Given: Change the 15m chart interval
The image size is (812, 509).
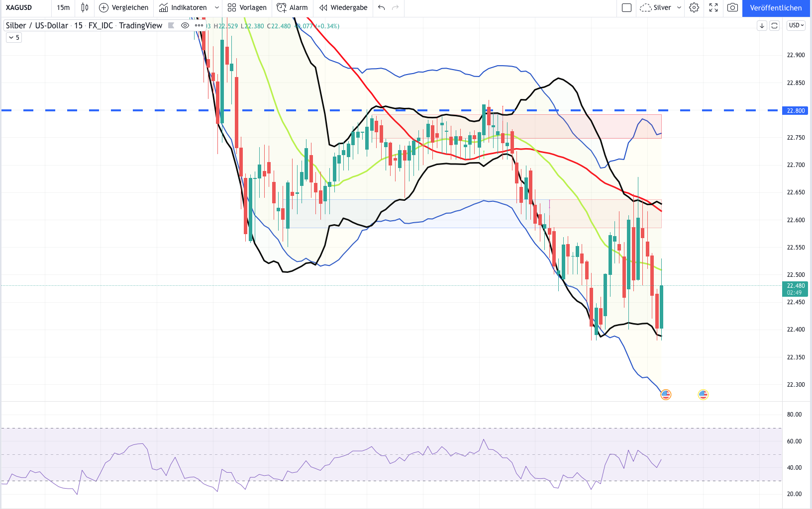Looking at the screenshot, I should pyautogui.click(x=63, y=7).
